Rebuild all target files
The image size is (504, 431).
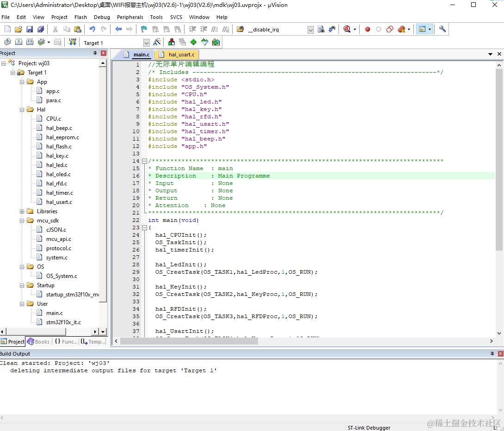30,42
